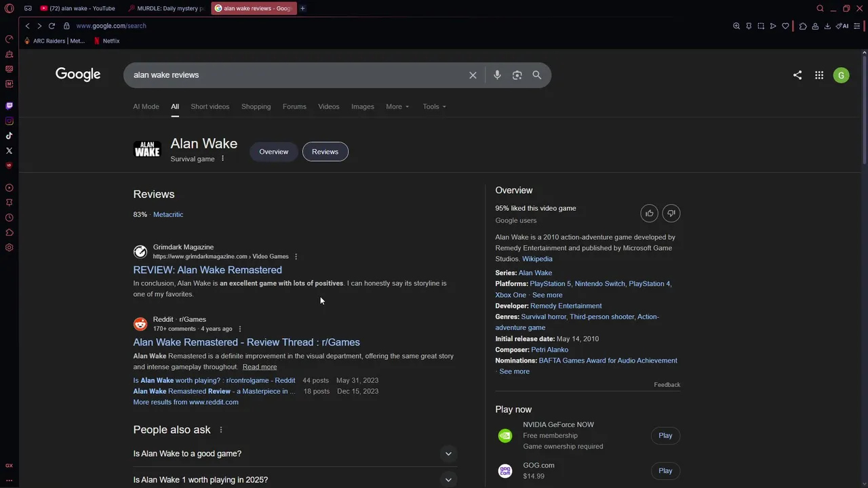
Task: Like the game with thumbs up
Action: coord(649,213)
